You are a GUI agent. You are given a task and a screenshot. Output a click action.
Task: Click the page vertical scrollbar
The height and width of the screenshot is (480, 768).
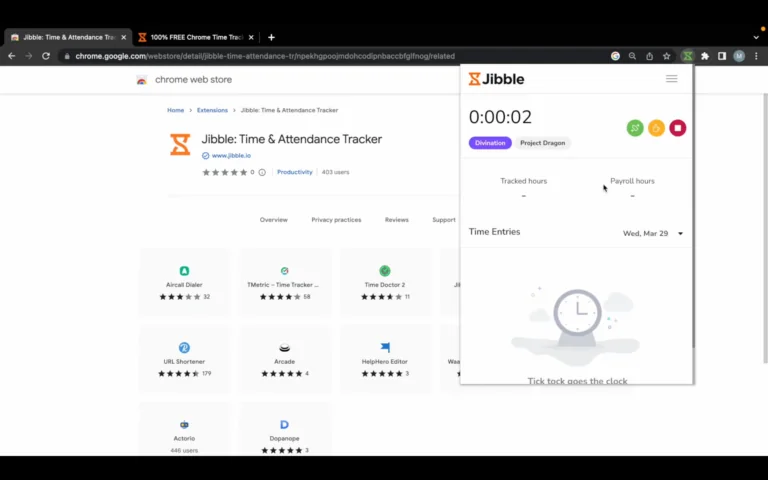[x=765, y=228]
